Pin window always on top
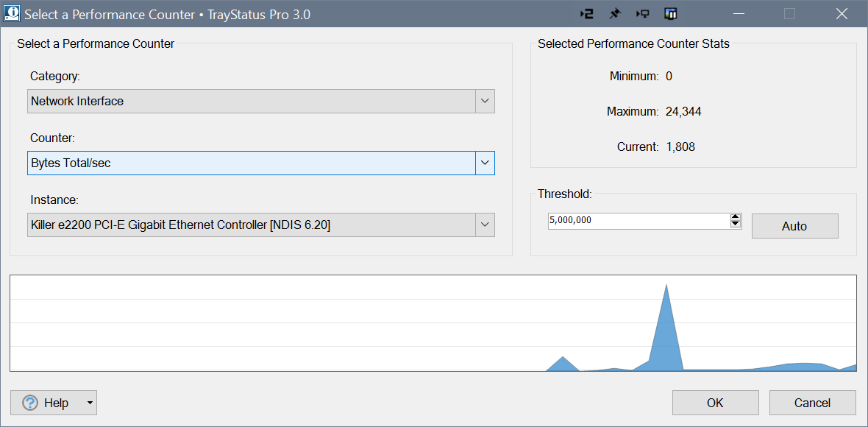The height and width of the screenshot is (427, 868). click(614, 14)
